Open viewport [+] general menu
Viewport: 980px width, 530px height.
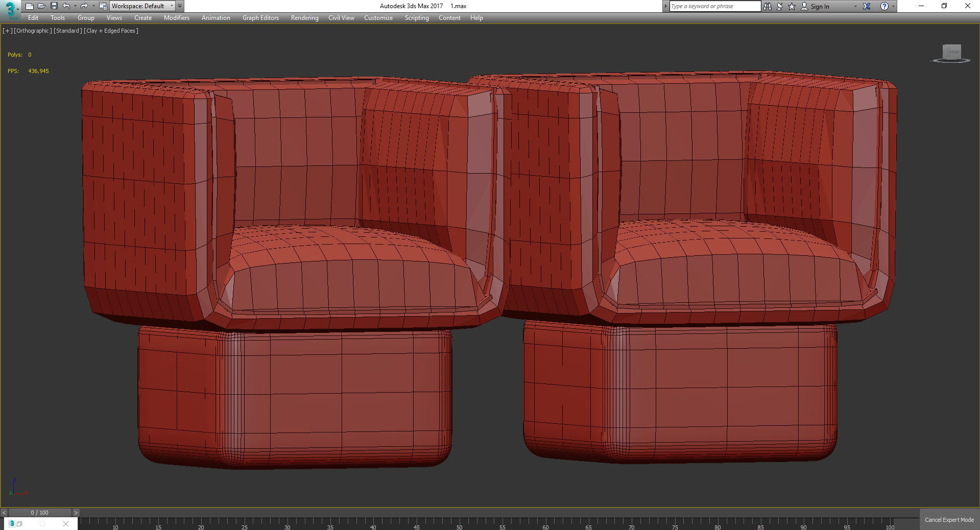[8, 31]
